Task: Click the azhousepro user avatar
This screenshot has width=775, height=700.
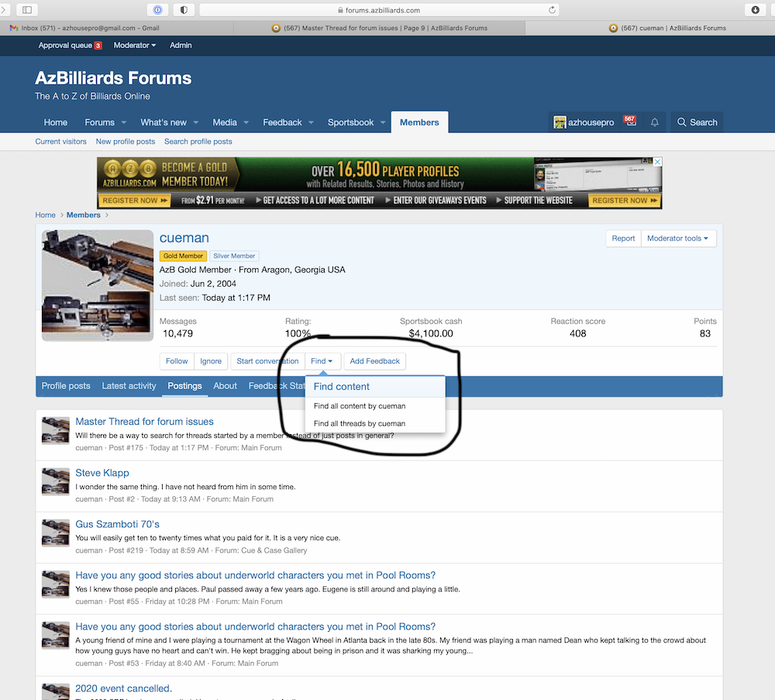Action: point(560,122)
